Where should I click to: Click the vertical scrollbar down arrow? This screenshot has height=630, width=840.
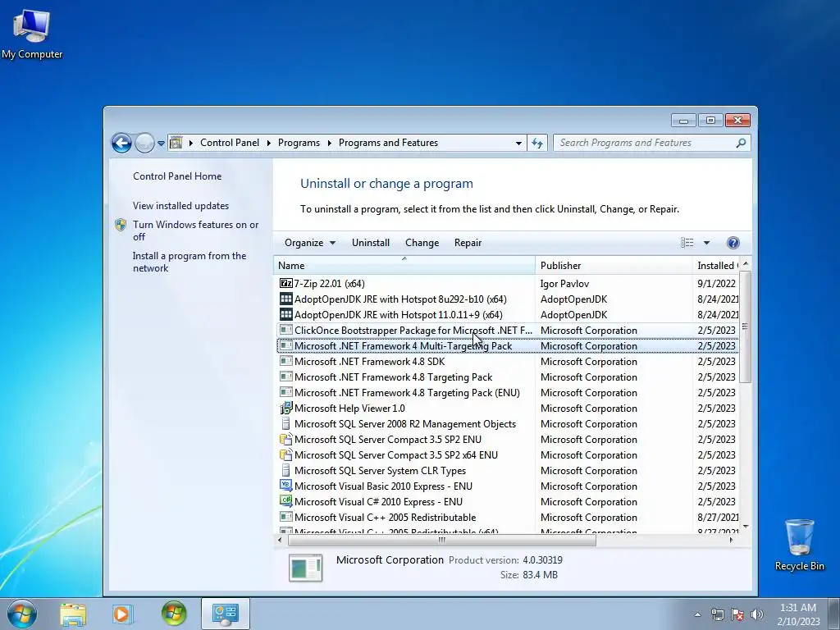pyautogui.click(x=745, y=527)
